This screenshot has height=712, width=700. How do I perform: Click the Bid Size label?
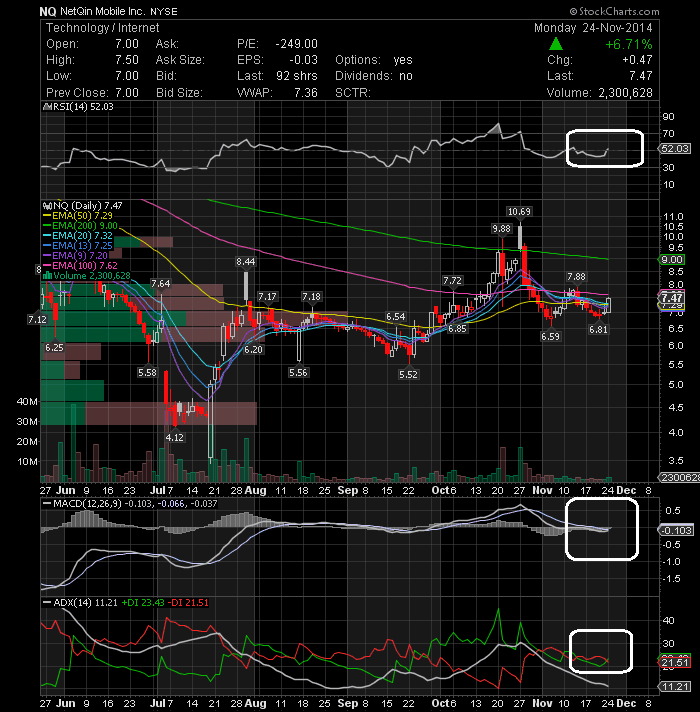[x=179, y=93]
